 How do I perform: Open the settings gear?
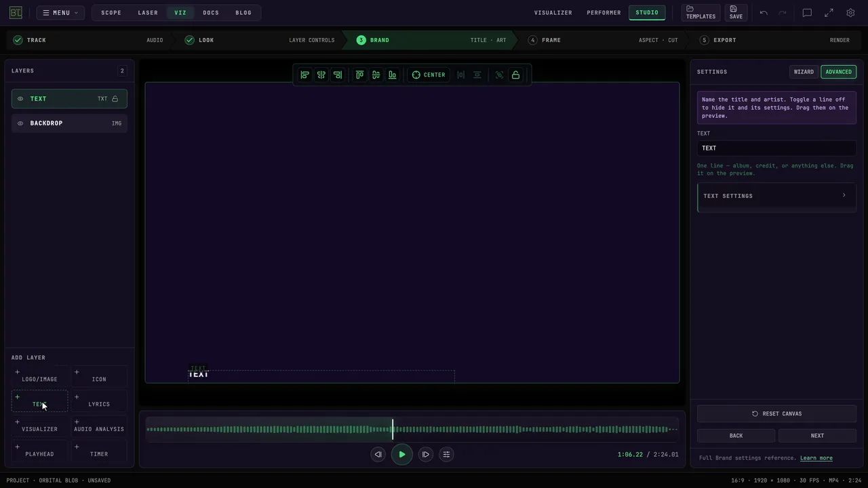(x=850, y=12)
